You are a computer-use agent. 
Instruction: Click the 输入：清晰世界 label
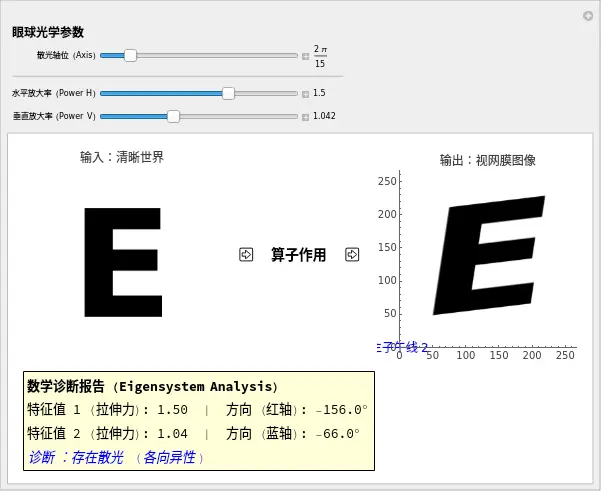coord(121,157)
